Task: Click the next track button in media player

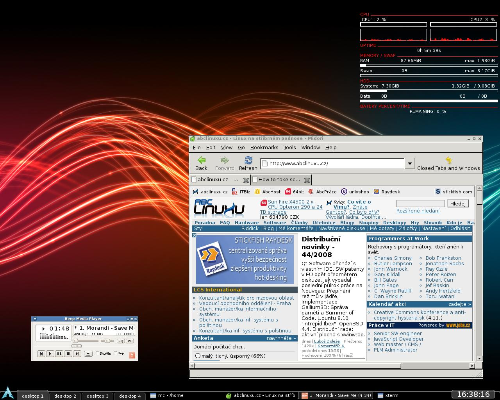Action: pyautogui.click(x=77, y=353)
